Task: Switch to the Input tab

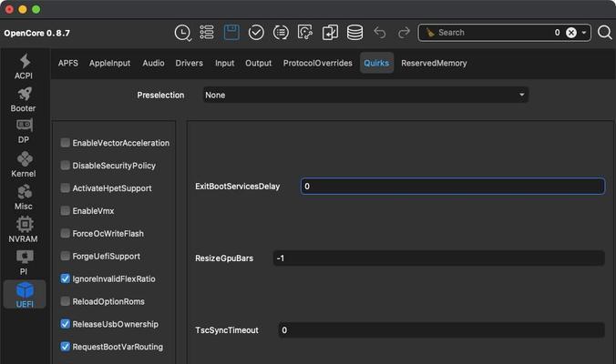Action: 224,63
